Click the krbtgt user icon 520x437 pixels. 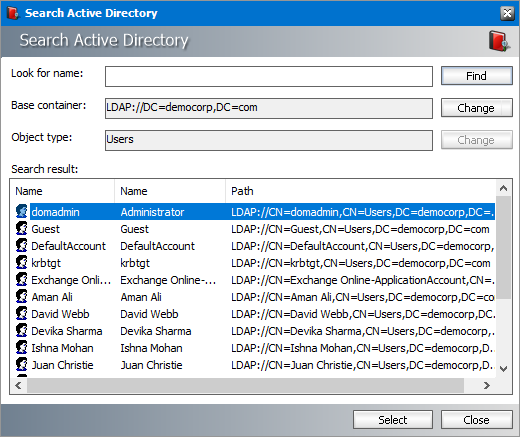pyautogui.click(x=22, y=263)
